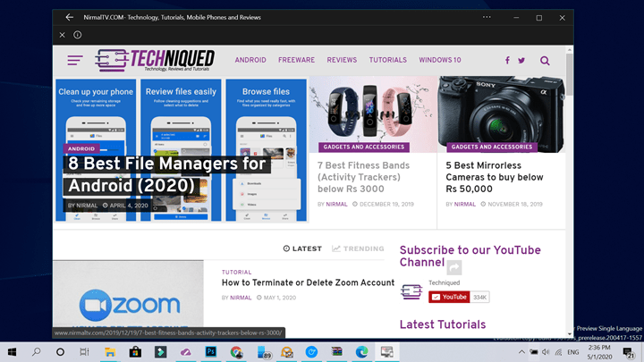Click the share arrow icon near Channel heading

(454, 267)
